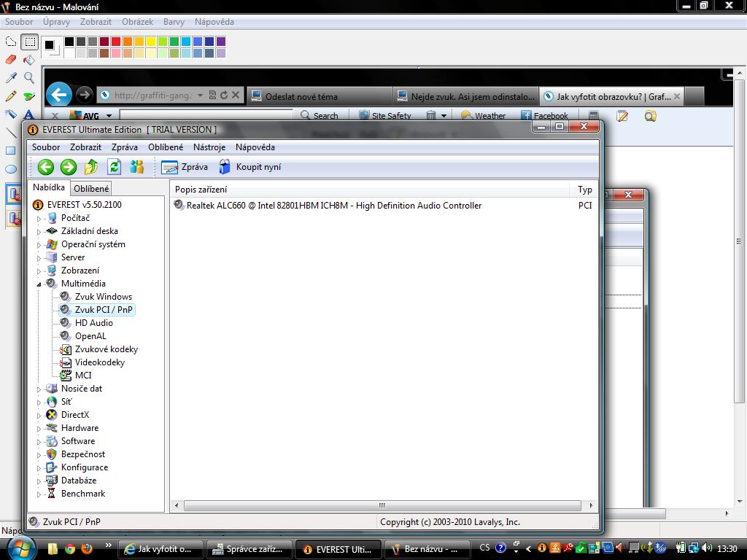Click the Zpráva report toolbar button

pyautogui.click(x=185, y=167)
